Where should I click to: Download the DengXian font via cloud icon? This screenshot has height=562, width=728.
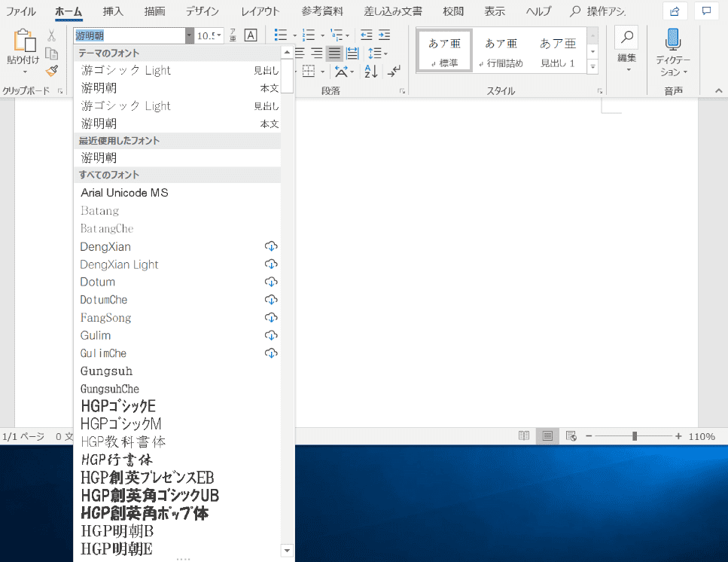(x=271, y=246)
